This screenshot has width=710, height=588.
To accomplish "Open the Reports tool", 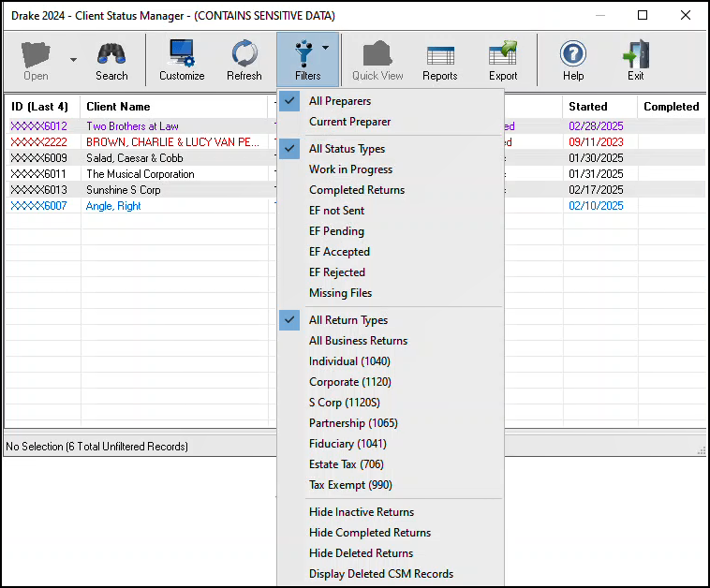I will coord(440,60).
